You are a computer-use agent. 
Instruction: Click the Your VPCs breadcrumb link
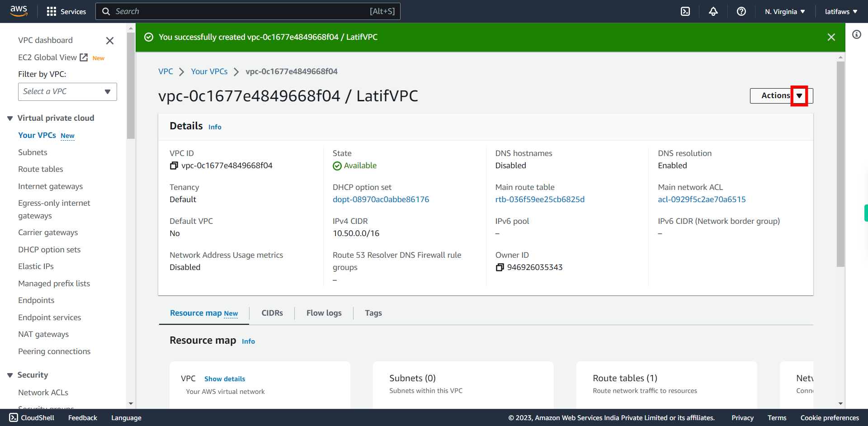click(x=209, y=71)
